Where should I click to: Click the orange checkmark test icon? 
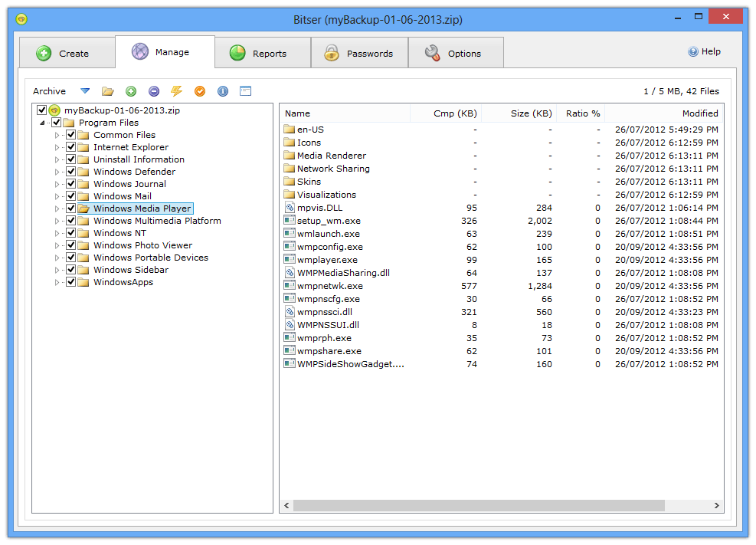[200, 91]
